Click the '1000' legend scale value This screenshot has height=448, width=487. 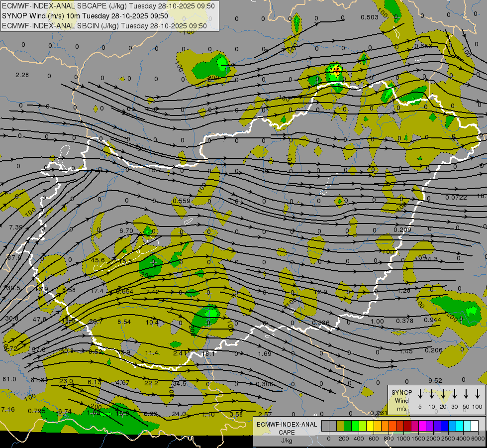403,439
